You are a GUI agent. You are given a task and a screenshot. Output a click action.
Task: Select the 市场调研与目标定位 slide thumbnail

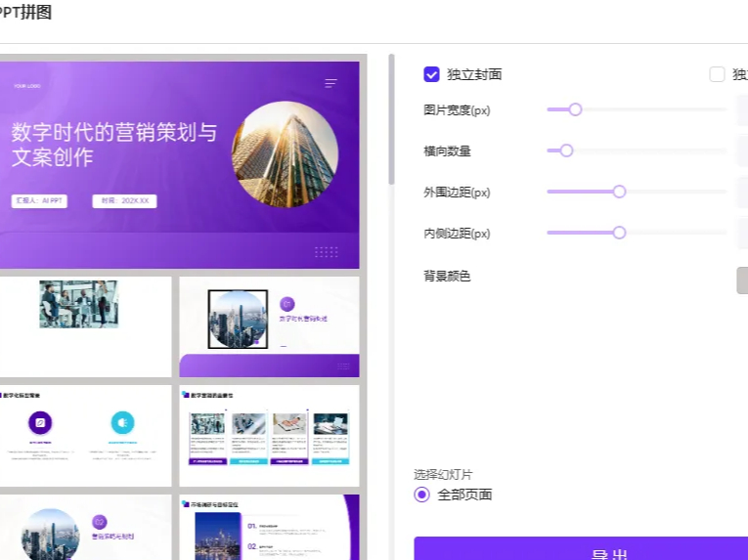coord(269,527)
